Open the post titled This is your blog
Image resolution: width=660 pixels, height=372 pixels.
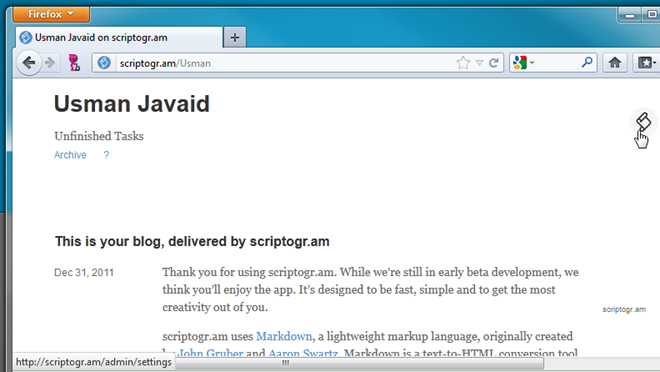point(192,242)
